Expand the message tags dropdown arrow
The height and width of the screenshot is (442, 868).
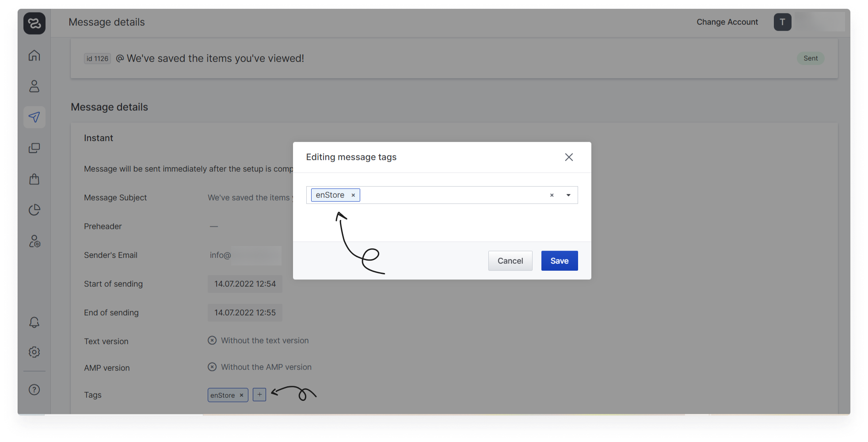point(568,195)
